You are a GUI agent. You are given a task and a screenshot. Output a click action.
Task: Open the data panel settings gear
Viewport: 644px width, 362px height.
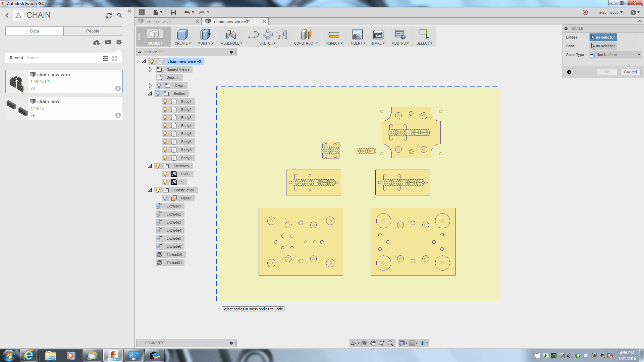pos(119,42)
